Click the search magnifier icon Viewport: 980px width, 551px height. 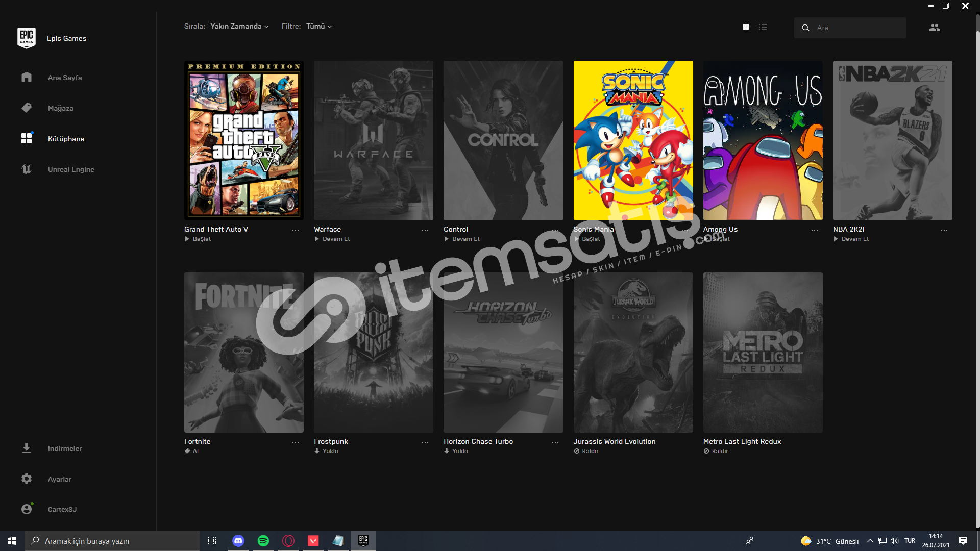[x=805, y=28]
